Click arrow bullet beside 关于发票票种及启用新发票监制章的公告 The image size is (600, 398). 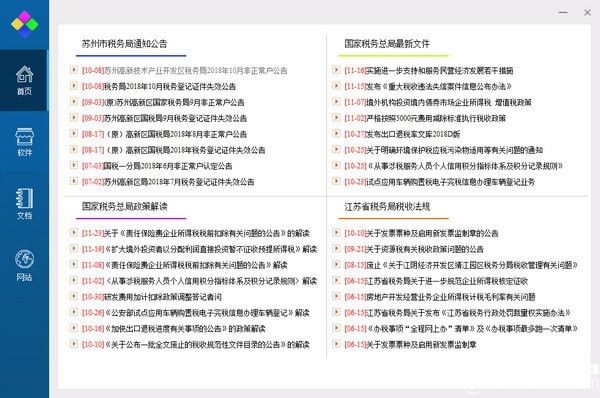coord(336,232)
